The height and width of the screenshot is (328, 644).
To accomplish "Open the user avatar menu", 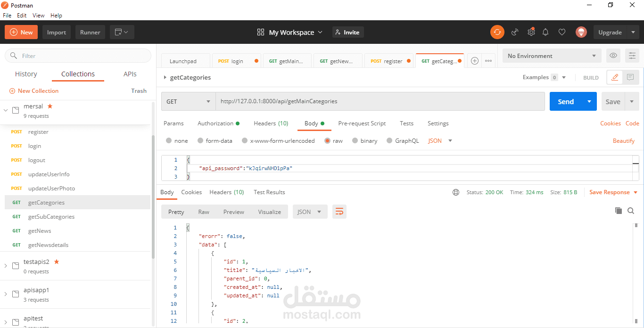I will [x=581, y=32].
